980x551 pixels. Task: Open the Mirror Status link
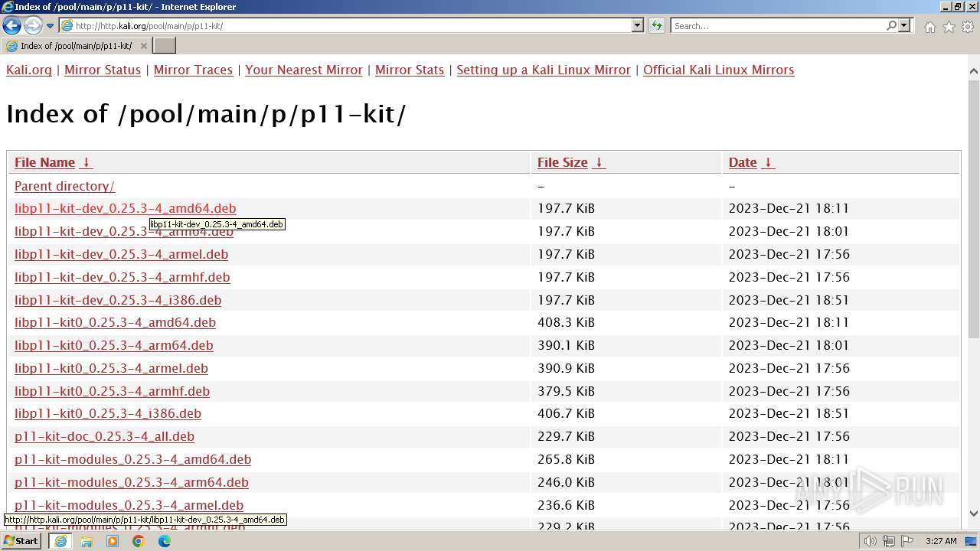[103, 70]
